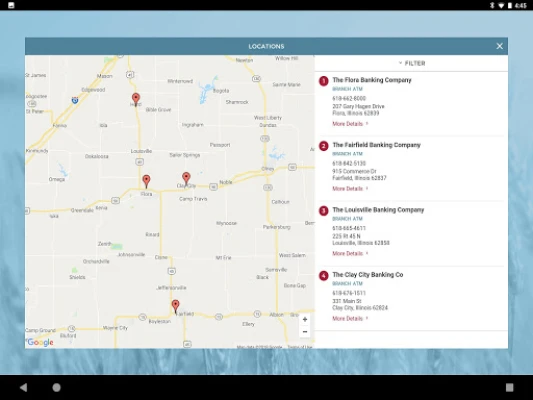This screenshot has height=400, width=533.
Task: Close the Locations panel
Action: tap(499, 46)
